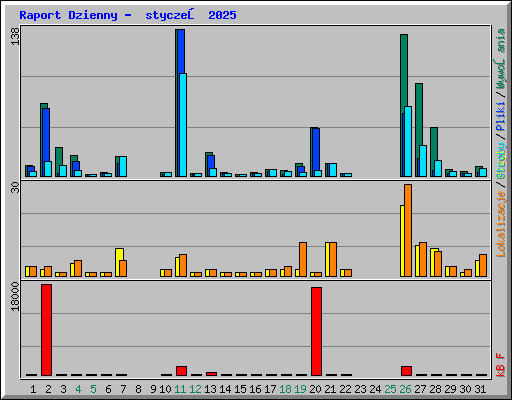Click the orange visits bar for day 19
The height and width of the screenshot is (400, 512).
click(x=303, y=259)
